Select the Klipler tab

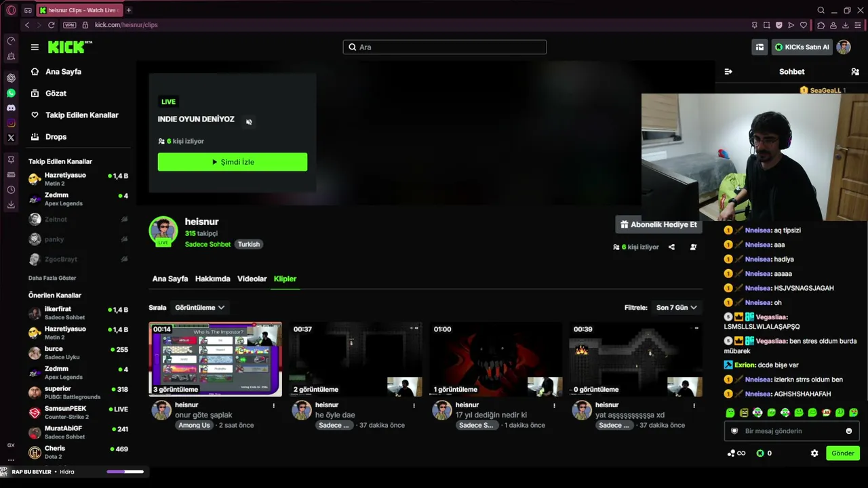click(285, 279)
